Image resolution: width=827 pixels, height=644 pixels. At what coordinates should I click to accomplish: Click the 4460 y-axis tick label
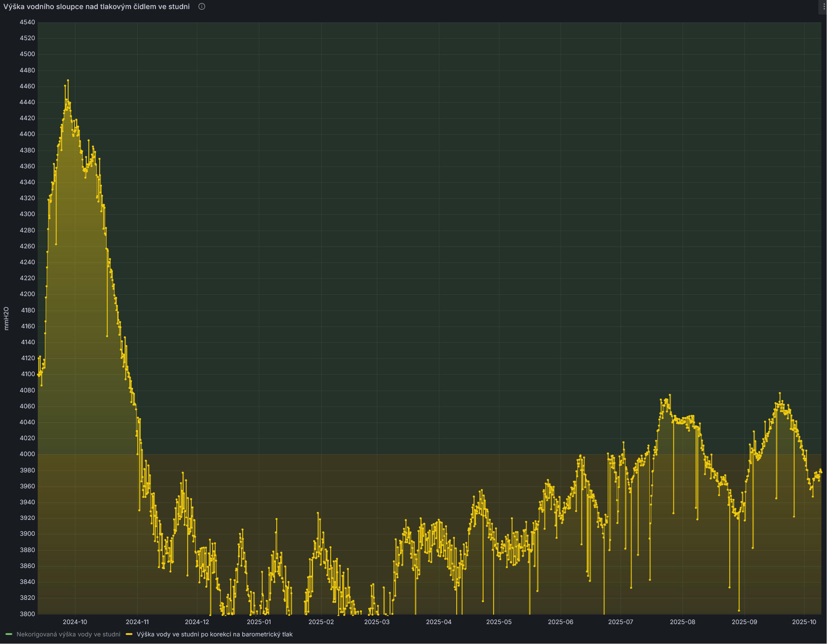[x=27, y=86]
